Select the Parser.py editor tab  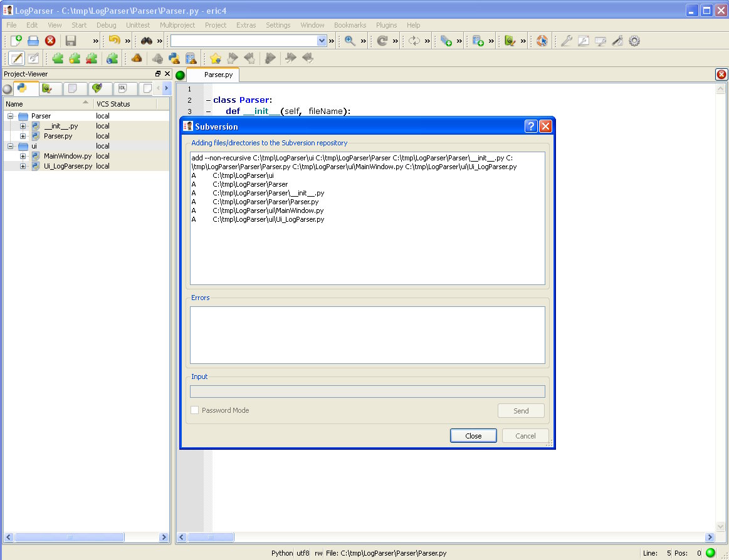218,75
